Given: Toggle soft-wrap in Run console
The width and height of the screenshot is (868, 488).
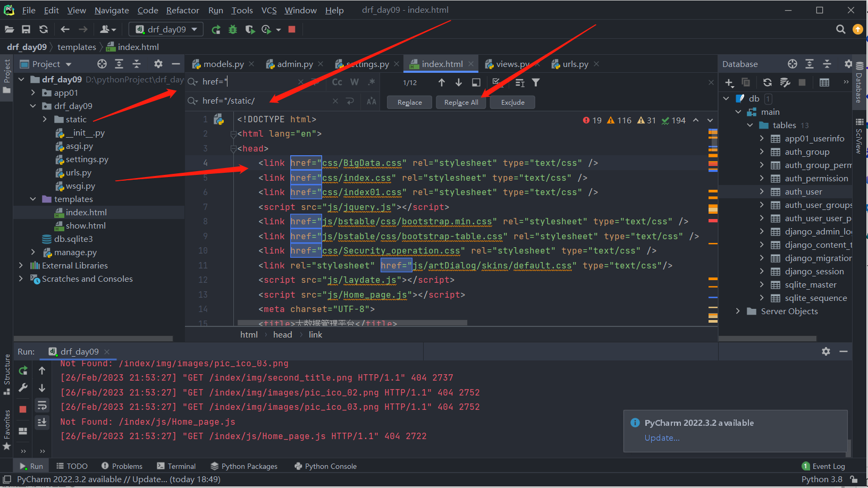Looking at the screenshot, I should 42,406.
